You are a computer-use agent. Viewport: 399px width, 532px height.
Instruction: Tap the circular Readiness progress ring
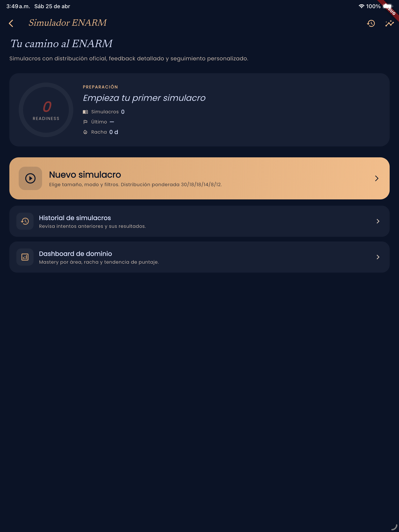(46, 110)
